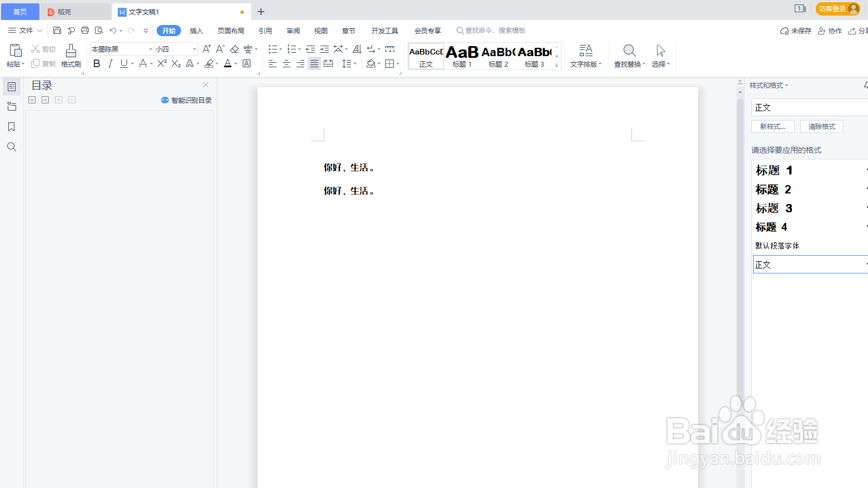Screen dimensions: 868x488
Task: Switch to the 审阅 tab
Action: pos(293,31)
